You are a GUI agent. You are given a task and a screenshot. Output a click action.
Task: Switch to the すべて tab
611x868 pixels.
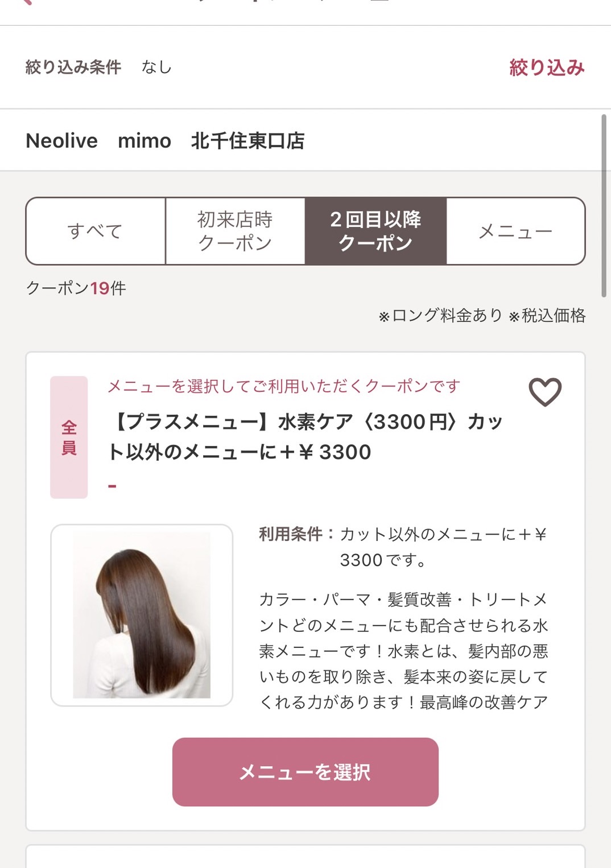[x=96, y=232]
